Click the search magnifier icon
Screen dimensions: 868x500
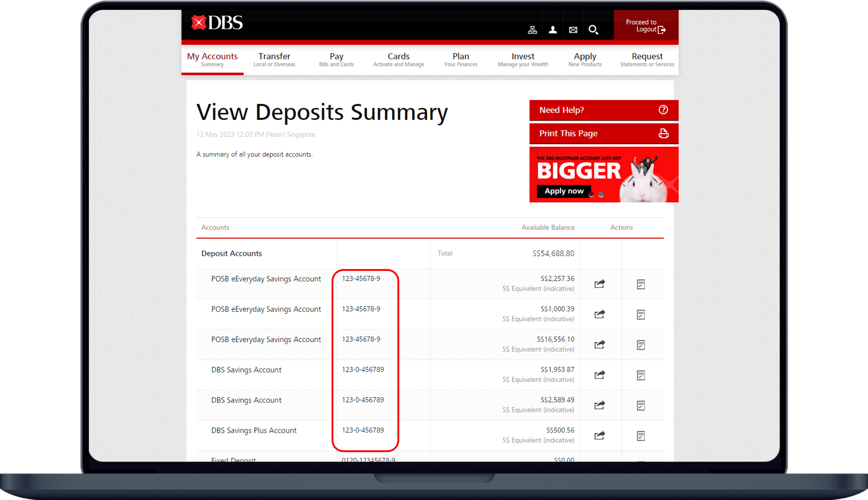coord(593,30)
